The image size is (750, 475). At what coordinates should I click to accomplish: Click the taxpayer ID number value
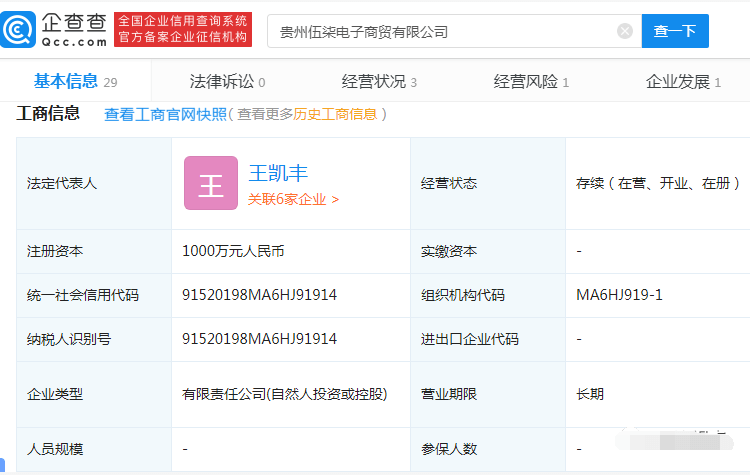260,339
